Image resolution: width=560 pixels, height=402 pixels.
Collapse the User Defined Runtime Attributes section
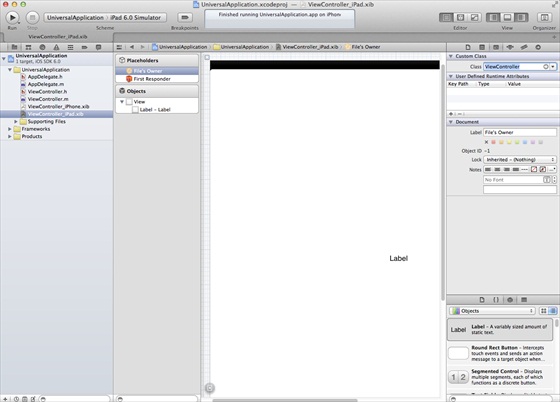(451, 76)
